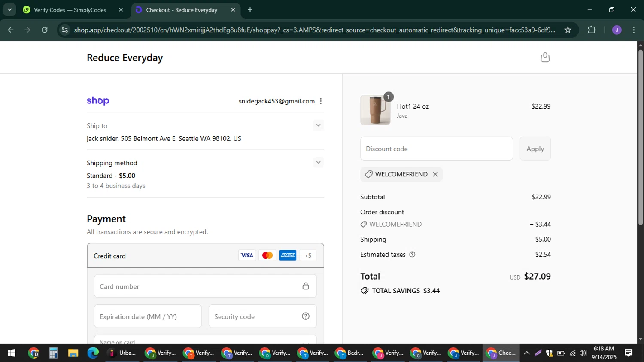Click the Visa card logo

[247, 256]
